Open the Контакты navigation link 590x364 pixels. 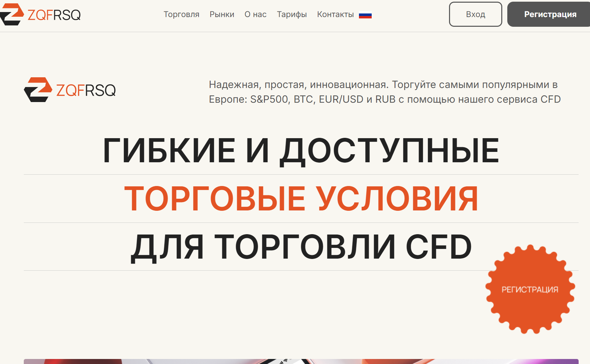[x=335, y=14]
